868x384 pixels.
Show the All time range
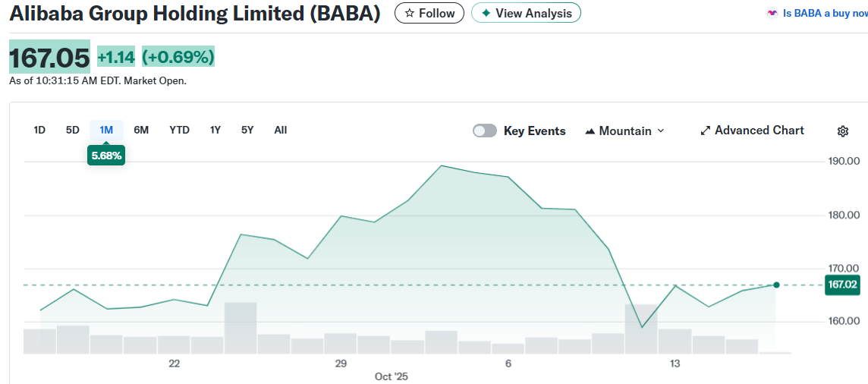point(281,130)
